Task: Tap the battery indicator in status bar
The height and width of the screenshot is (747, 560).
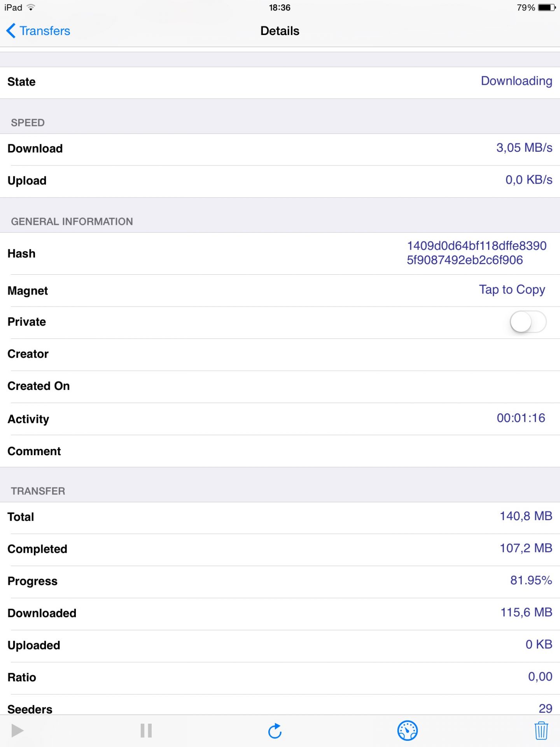Action: tap(546, 8)
